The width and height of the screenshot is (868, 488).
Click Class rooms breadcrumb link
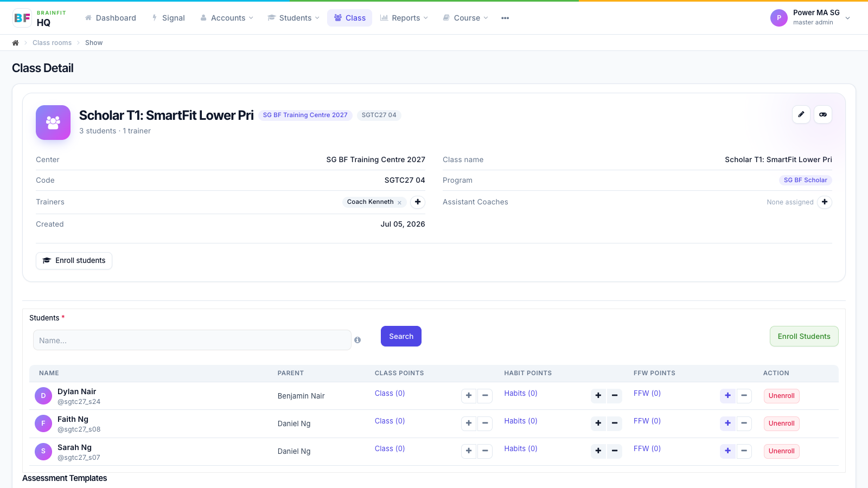(x=52, y=43)
